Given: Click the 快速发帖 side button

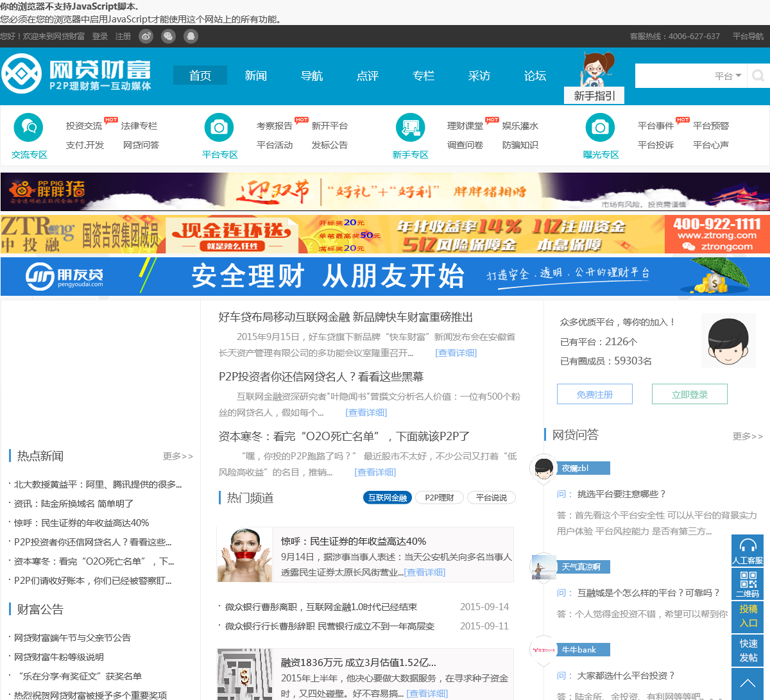Looking at the screenshot, I should [x=748, y=650].
